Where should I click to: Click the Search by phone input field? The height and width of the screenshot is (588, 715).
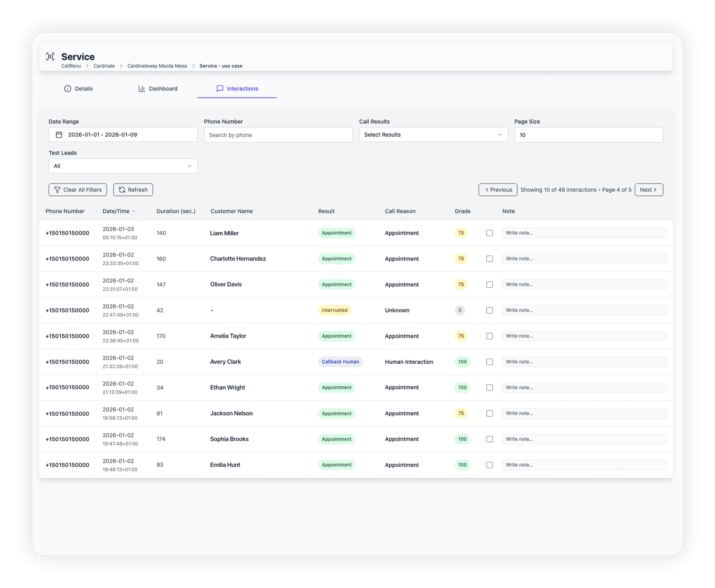point(278,135)
